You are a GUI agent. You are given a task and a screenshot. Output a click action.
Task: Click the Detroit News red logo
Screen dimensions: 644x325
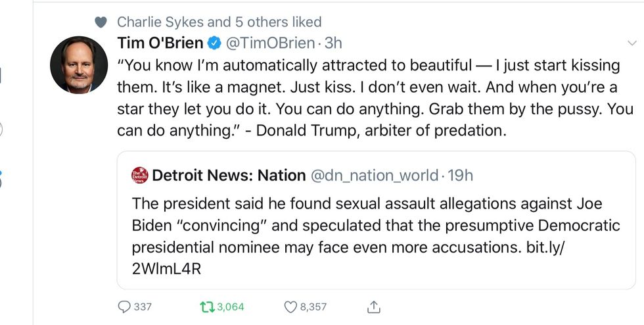pyautogui.click(x=139, y=176)
